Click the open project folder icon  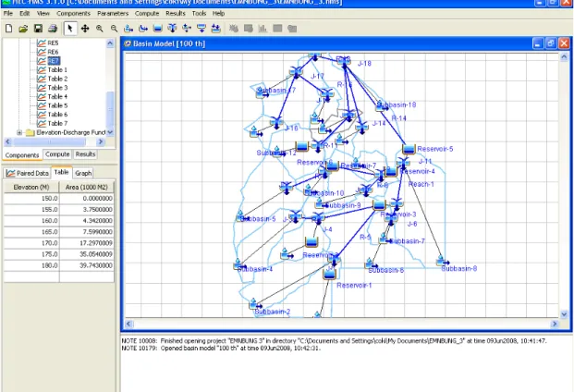[23, 29]
